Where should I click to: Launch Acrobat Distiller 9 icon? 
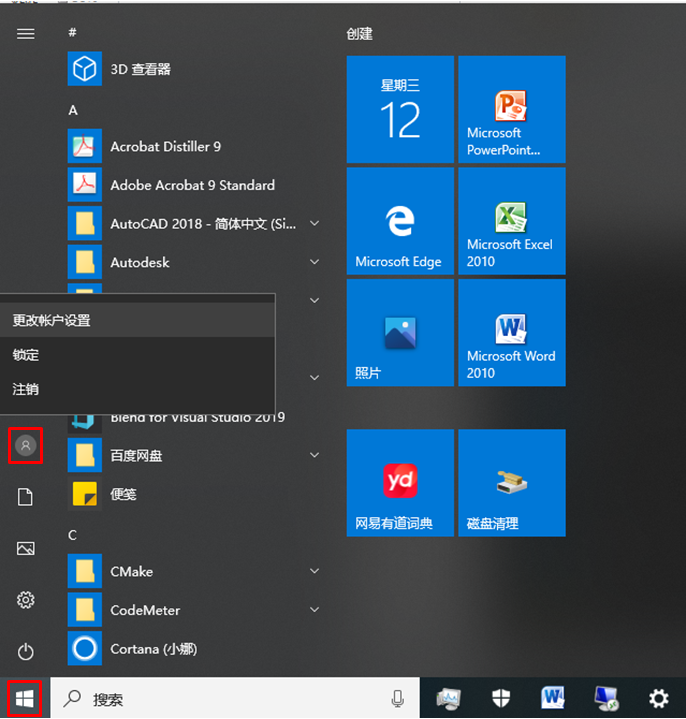[x=85, y=146]
